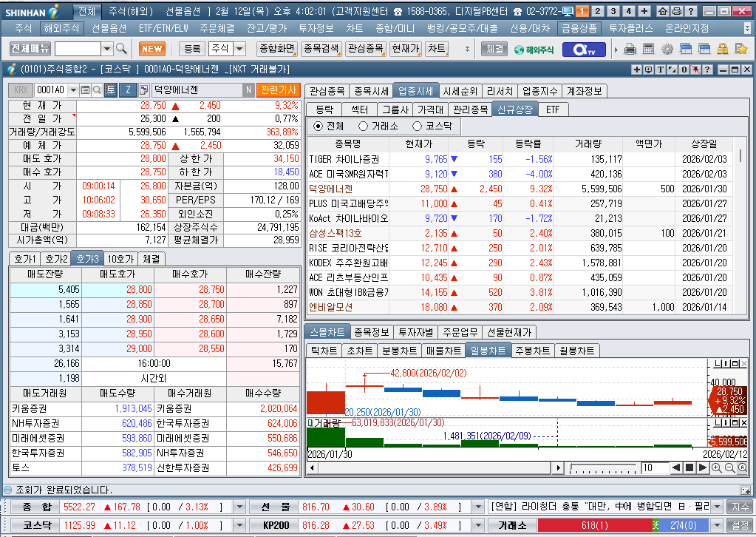756x537 pixels.
Task: Open the calculator icon in the toolbar
Action: point(649,49)
